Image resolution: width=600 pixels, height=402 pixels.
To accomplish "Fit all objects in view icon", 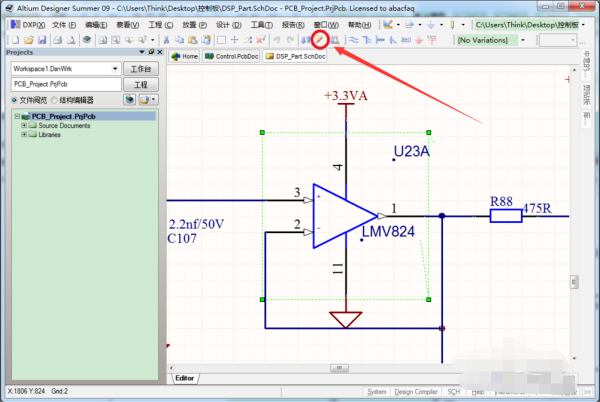I will point(102,40).
